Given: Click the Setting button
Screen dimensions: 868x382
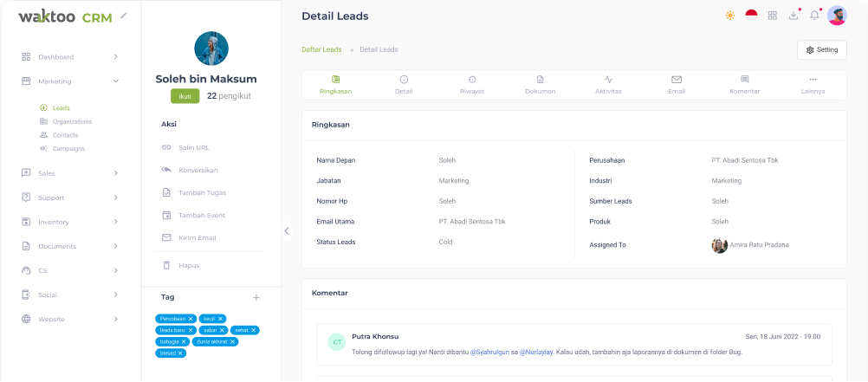Looking at the screenshot, I should click(821, 49).
